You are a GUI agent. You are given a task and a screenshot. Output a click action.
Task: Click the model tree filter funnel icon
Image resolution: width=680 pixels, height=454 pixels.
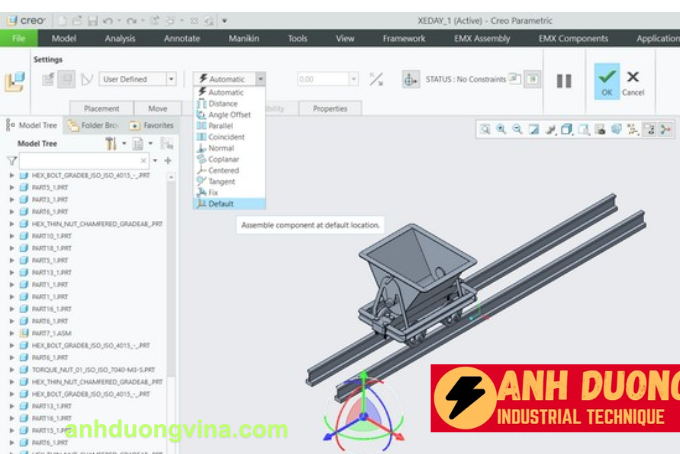click(11, 160)
